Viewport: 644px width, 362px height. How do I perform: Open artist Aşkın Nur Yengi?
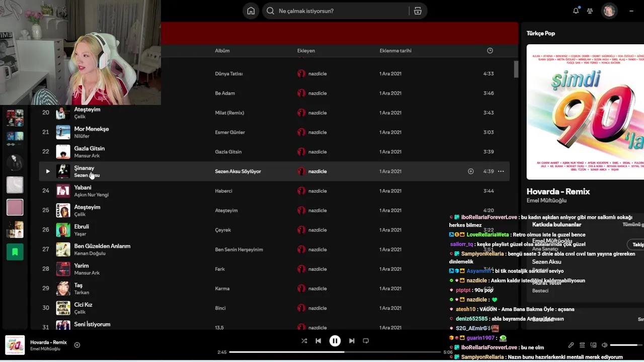click(x=91, y=195)
